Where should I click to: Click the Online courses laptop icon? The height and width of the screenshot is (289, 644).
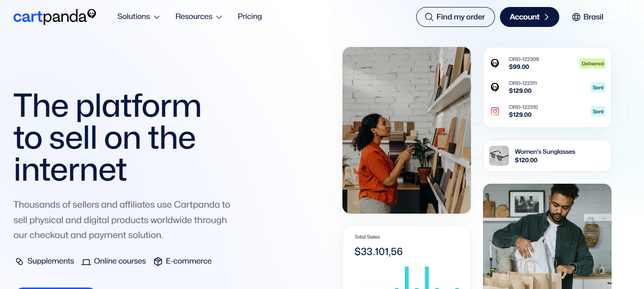(x=86, y=262)
